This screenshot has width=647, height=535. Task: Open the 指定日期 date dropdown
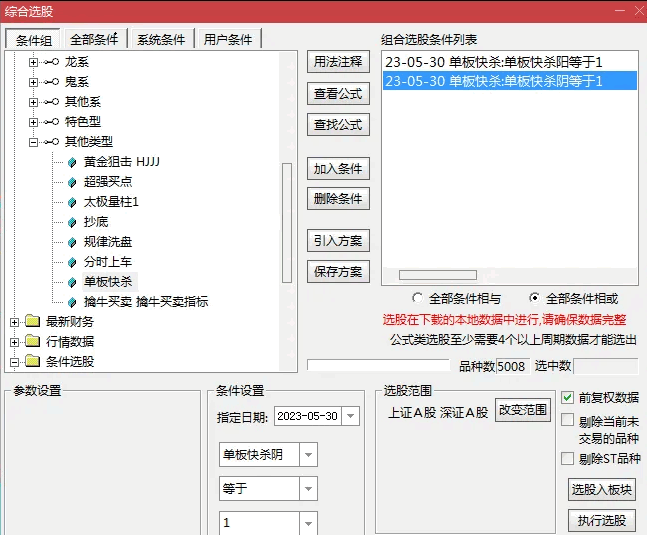350,416
